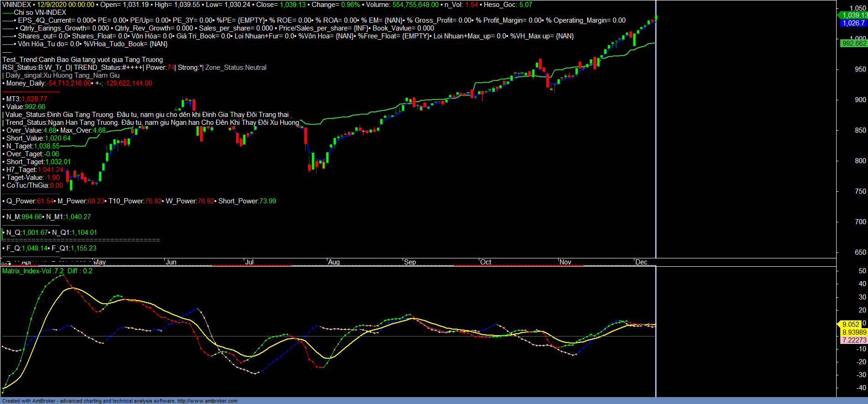This screenshot has height=404, width=868.
Task: Click the May label on the date axis
Action: pos(100,262)
